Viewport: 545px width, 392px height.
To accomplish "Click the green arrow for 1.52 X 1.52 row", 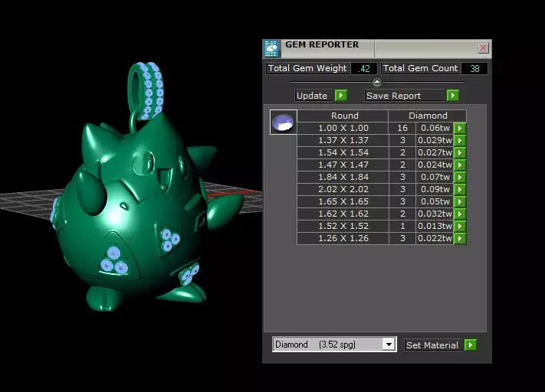I will coord(460,226).
